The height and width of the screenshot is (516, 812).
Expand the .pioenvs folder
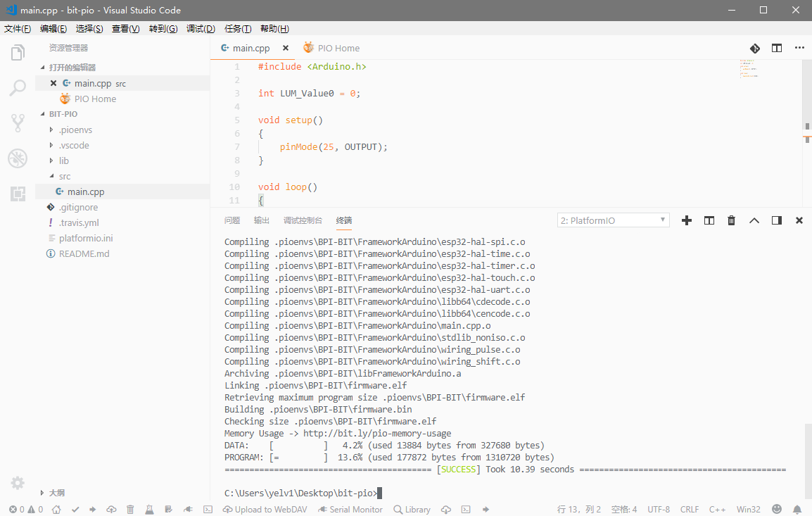coord(75,130)
